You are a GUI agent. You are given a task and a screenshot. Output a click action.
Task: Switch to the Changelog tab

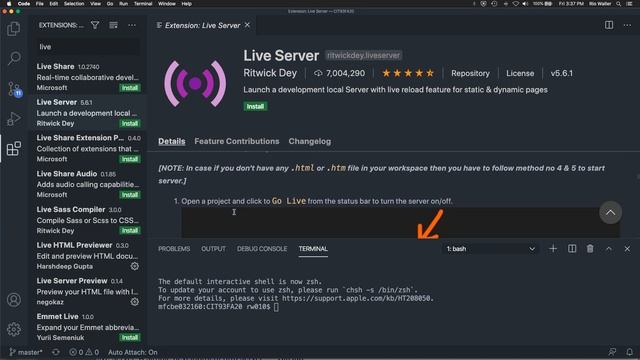(310, 141)
